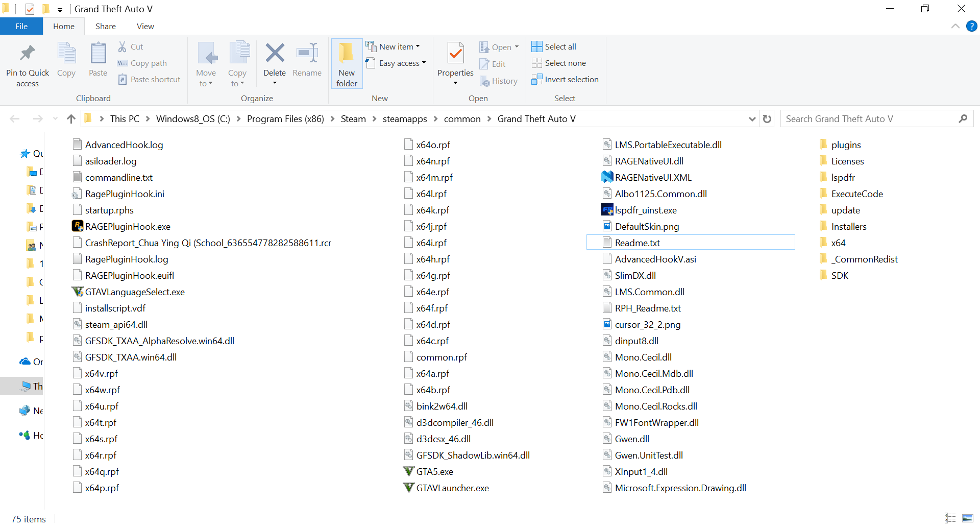Navigate to Steam in the breadcrumb
The width and height of the screenshot is (980, 528).
coord(353,118)
